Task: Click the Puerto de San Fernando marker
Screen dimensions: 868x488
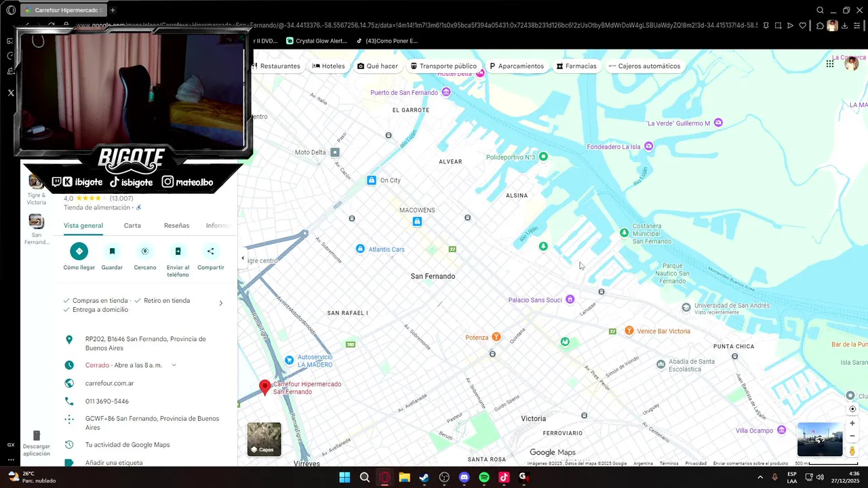Action: pos(446,92)
